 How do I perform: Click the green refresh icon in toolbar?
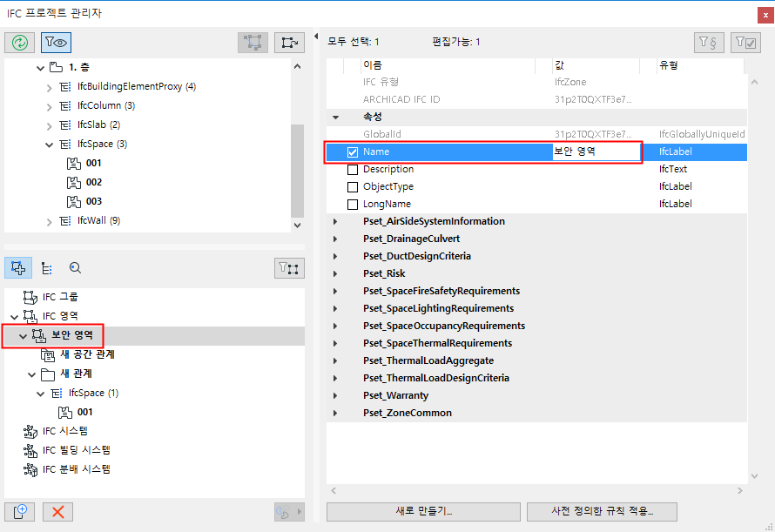click(x=19, y=42)
